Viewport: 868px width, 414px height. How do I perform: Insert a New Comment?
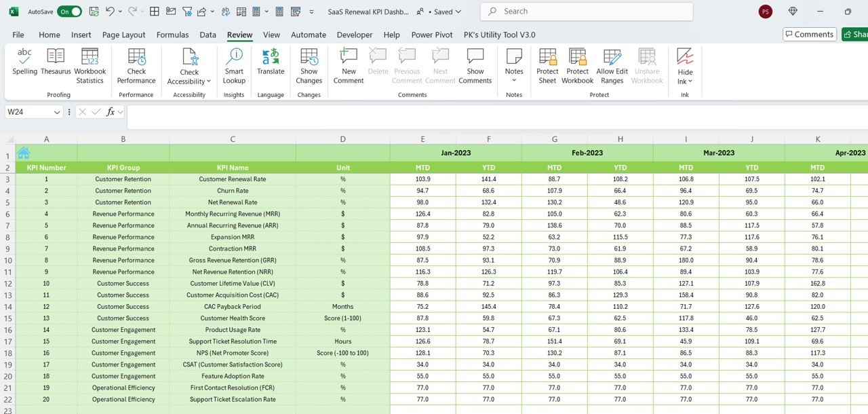point(349,66)
